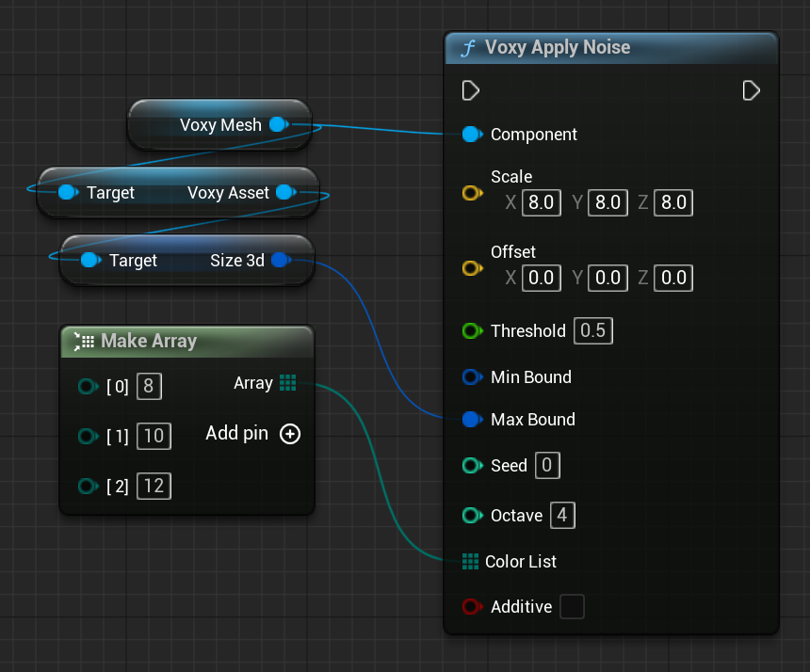The height and width of the screenshot is (672, 810).
Task: Click the Seed value field
Action: [x=547, y=466]
